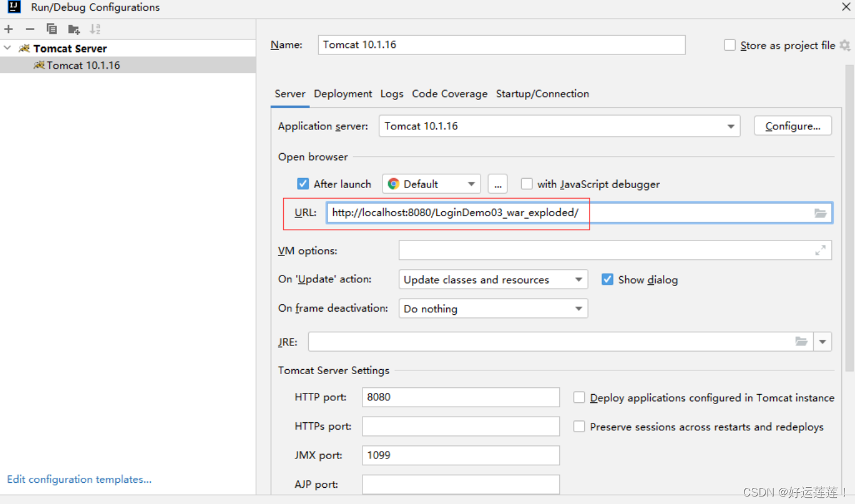Click the JMX port field
This screenshot has height=504, width=855.
point(461,455)
